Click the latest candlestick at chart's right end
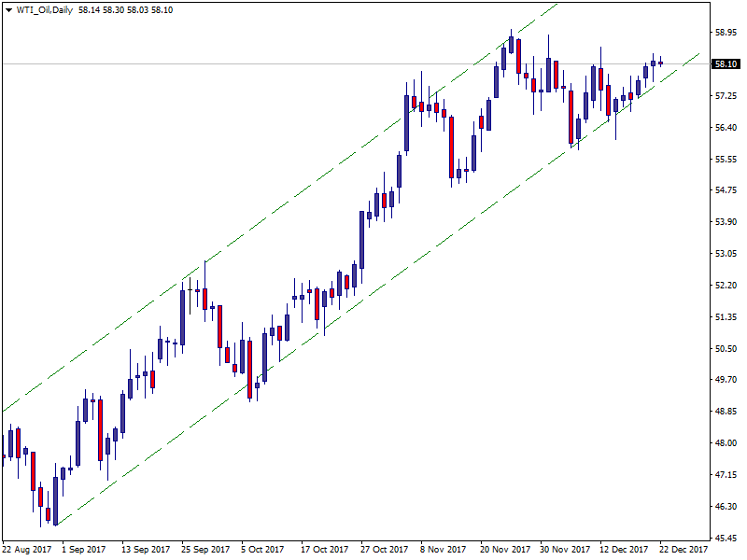The image size is (747, 560). [x=661, y=63]
